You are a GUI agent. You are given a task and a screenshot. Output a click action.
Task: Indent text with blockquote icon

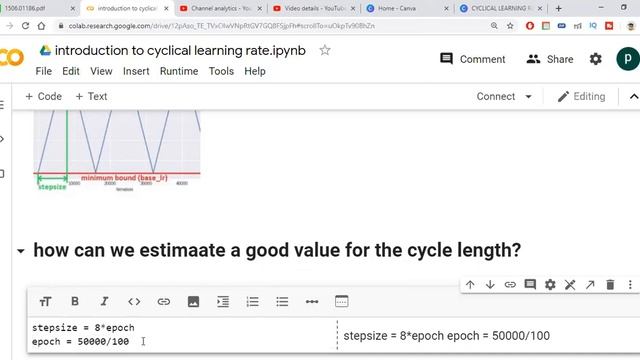pyautogui.click(x=223, y=302)
